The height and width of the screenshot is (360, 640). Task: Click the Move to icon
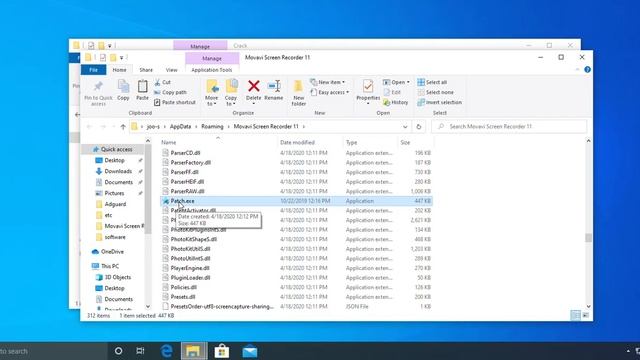click(x=212, y=86)
